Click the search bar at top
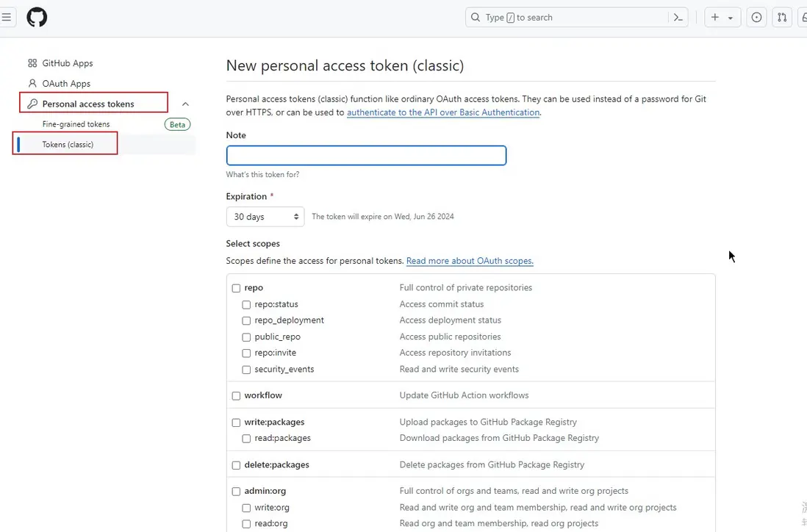807x532 pixels. point(566,18)
